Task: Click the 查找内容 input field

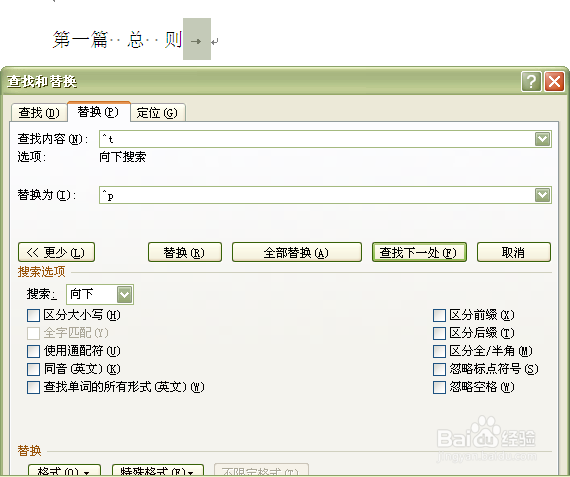Action: click(x=317, y=139)
